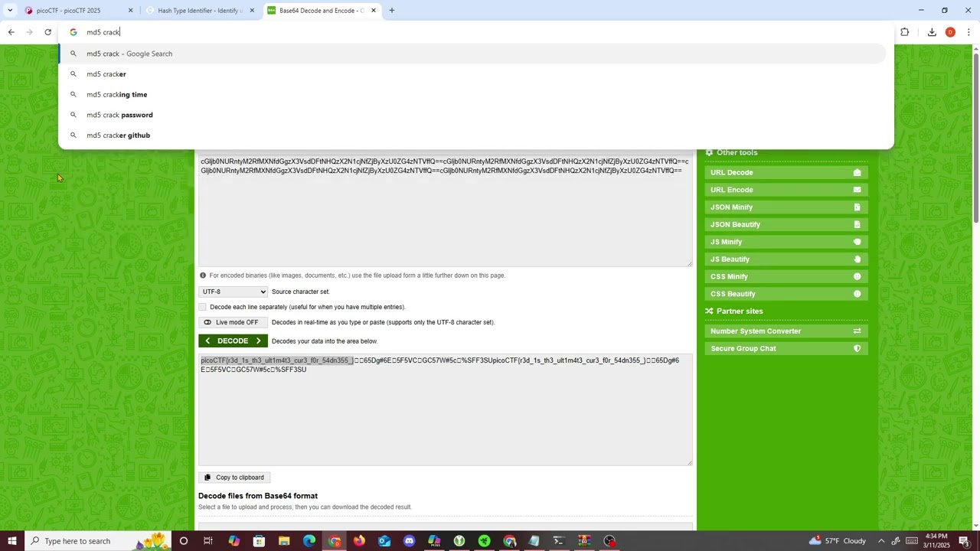The image size is (980, 551).
Task: Choose the 'md5 crack password' suggestion
Action: point(472,115)
